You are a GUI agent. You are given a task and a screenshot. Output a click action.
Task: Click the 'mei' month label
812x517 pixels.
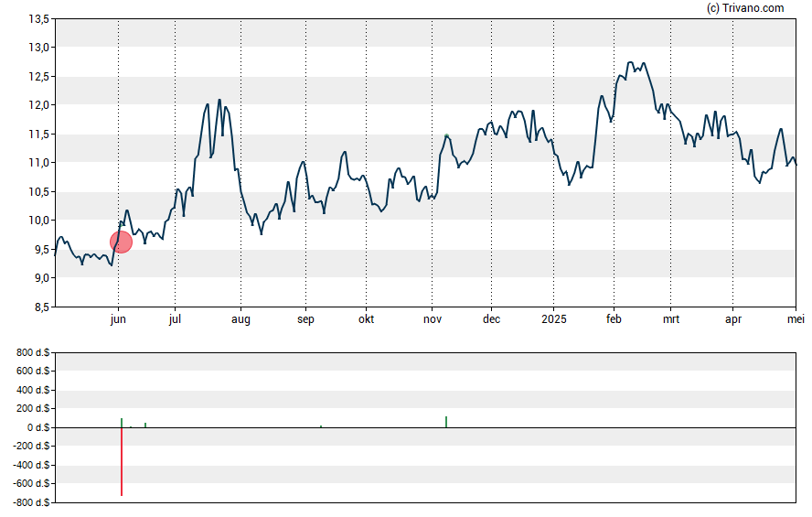[x=796, y=319]
